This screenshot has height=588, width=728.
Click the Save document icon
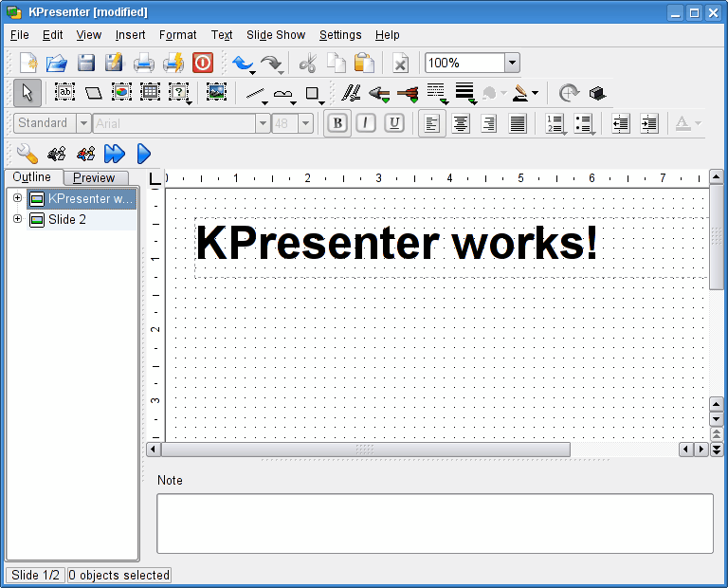(86, 64)
